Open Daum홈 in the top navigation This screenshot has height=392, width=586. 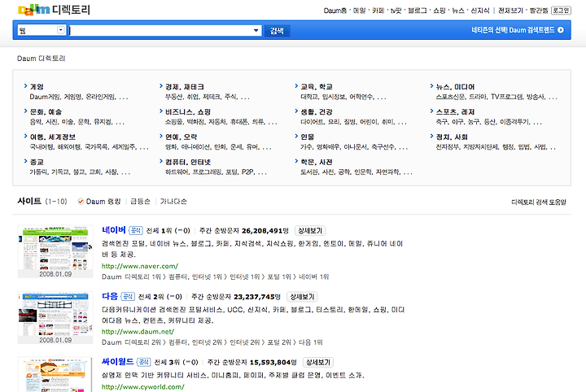[x=335, y=11]
